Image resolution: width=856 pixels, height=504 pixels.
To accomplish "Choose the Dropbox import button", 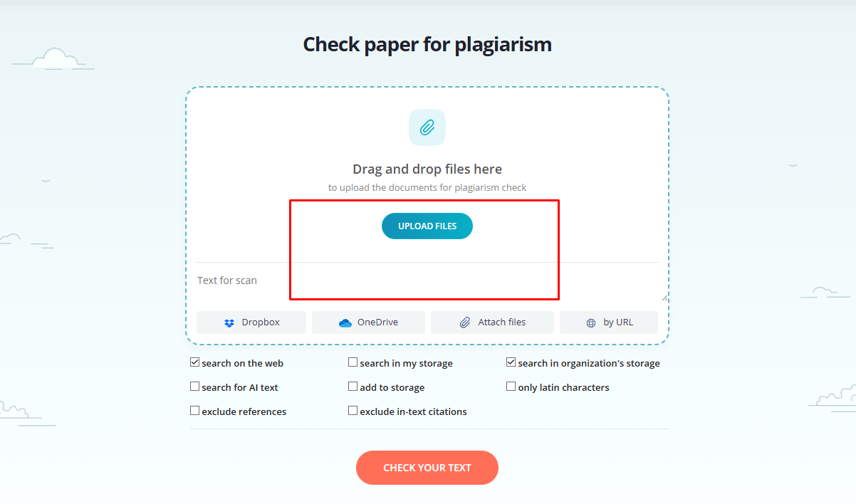I will (251, 322).
